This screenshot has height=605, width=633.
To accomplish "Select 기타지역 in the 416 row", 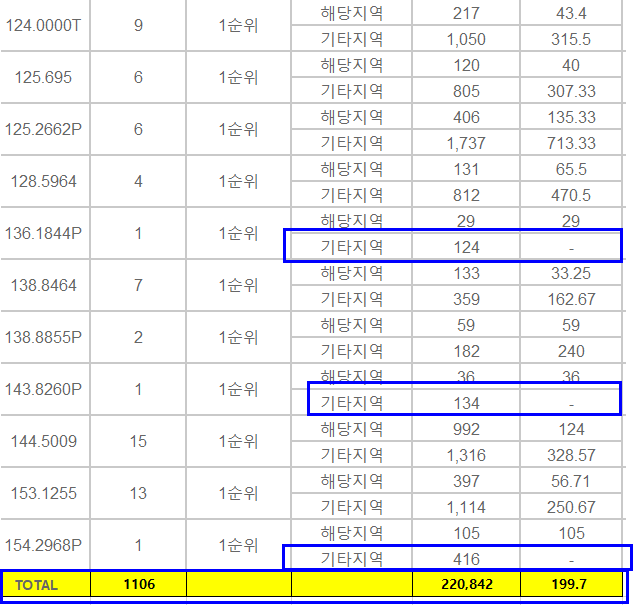I will click(x=352, y=559).
